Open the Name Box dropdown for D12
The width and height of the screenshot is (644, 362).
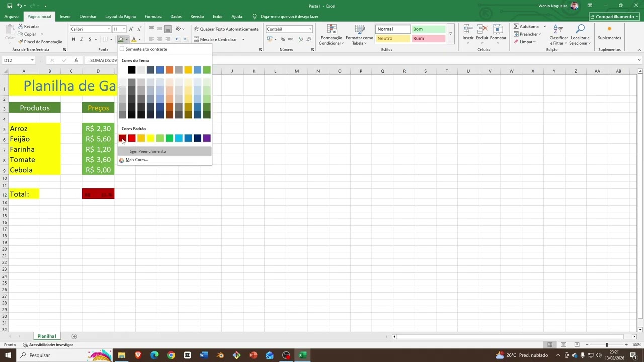[32, 60]
